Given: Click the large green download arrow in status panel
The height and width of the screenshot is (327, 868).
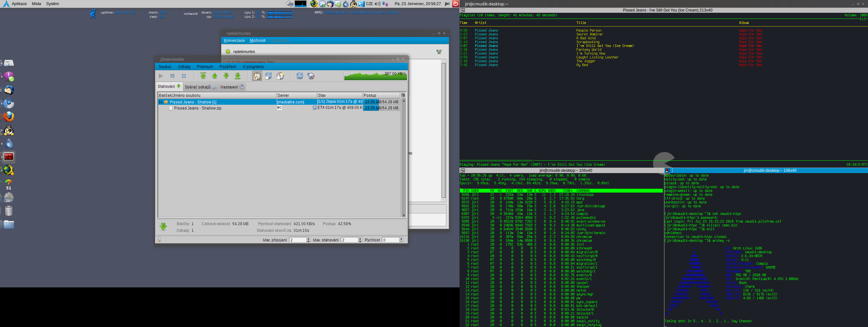Looking at the screenshot, I should coord(163,226).
